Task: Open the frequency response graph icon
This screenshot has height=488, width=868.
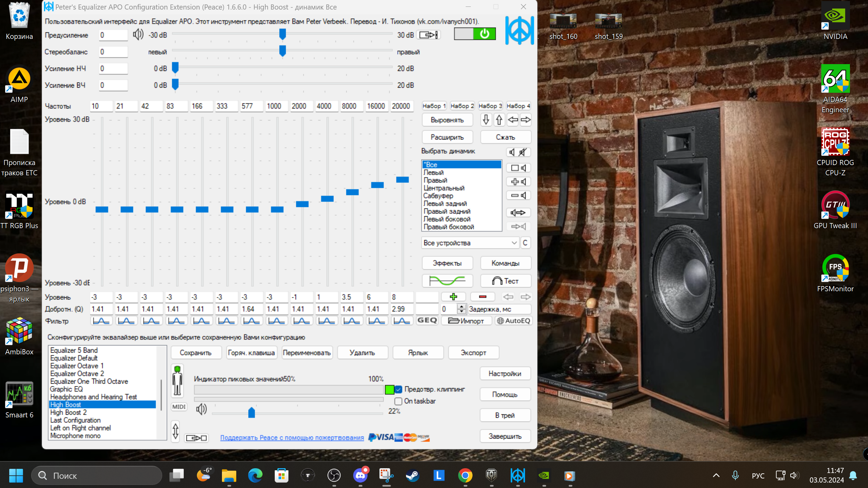Action: (447, 281)
